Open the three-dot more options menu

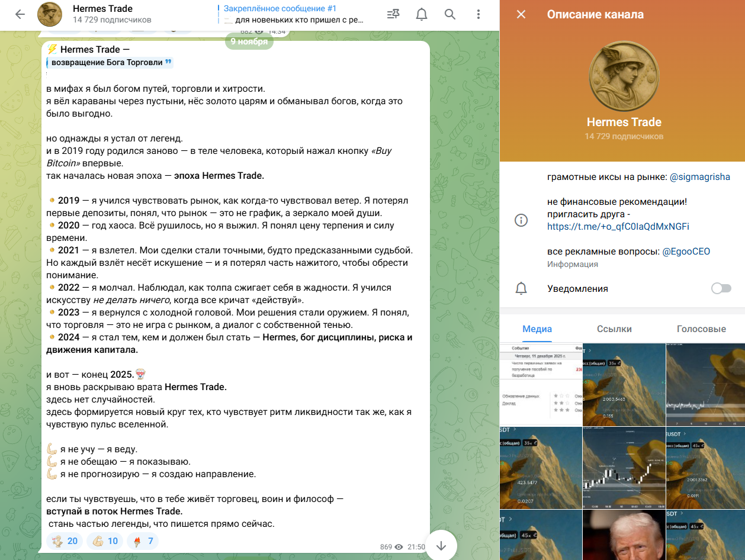(479, 14)
